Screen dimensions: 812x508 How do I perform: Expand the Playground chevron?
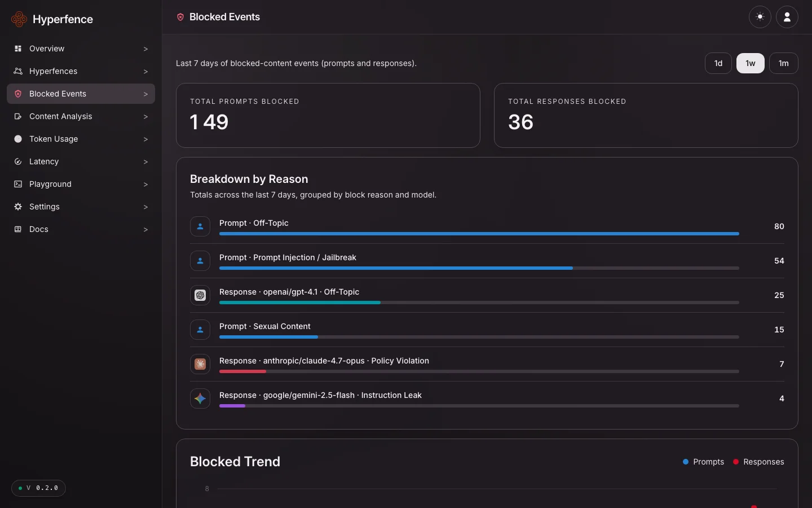pos(145,185)
